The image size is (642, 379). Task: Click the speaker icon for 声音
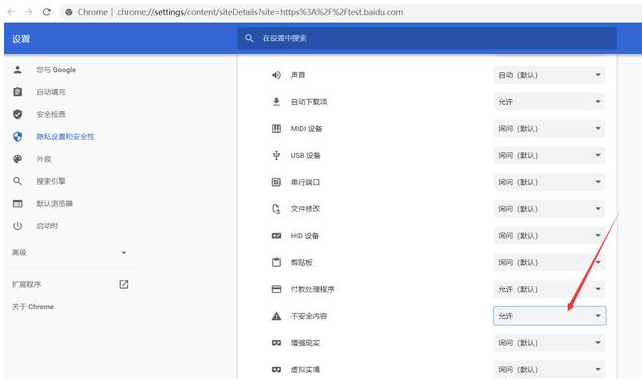coord(276,75)
